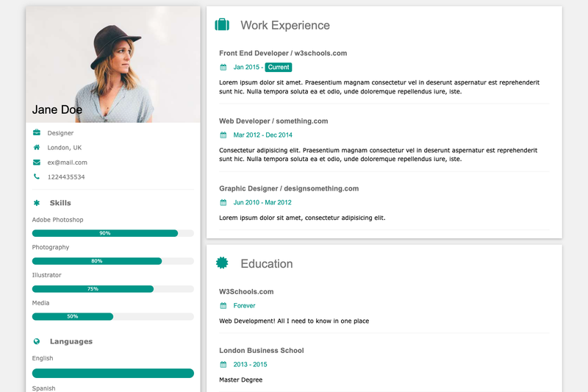
Task: Click the green Current tag
Action: coord(279,67)
